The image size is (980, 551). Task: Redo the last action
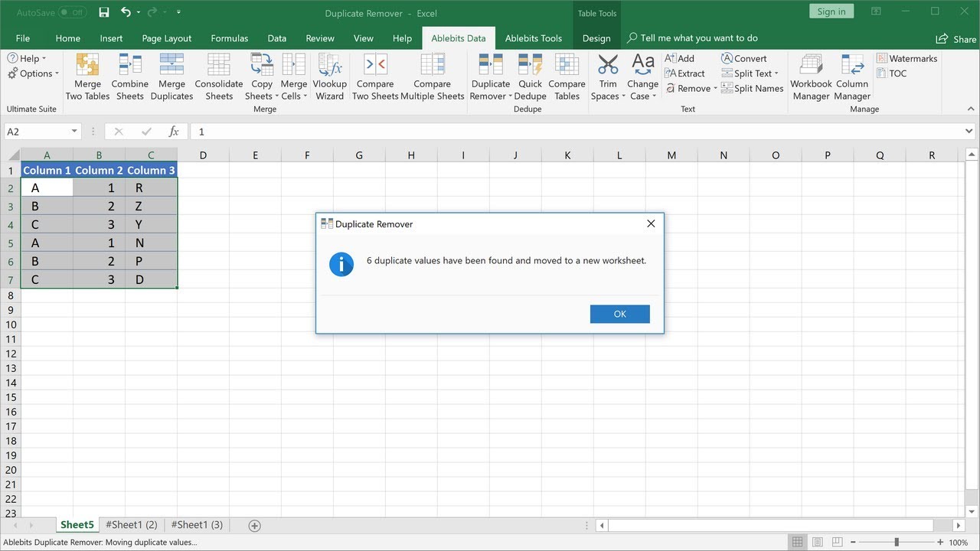(153, 12)
